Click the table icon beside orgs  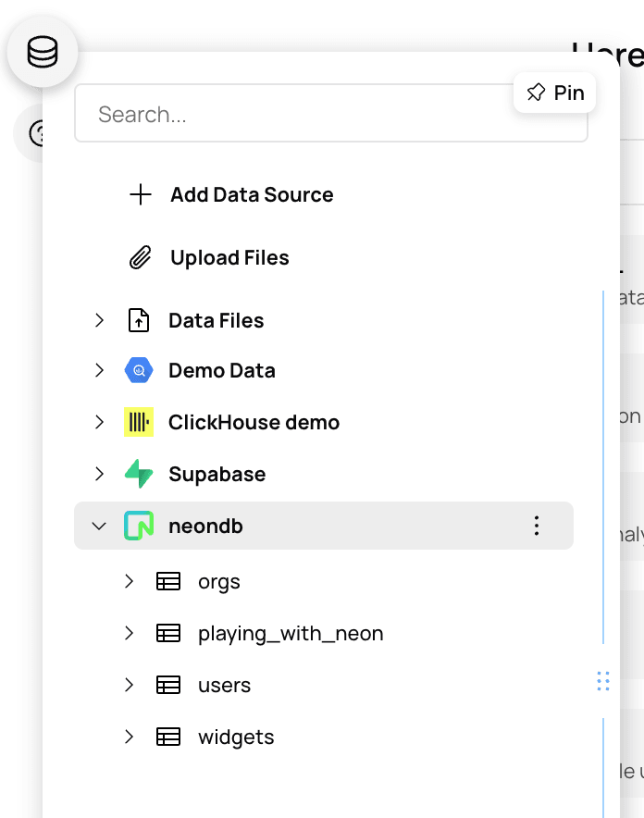pos(167,582)
